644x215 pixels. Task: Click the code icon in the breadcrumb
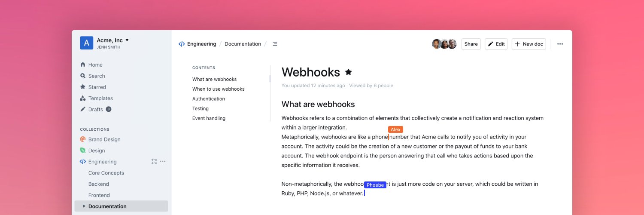click(x=182, y=44)
